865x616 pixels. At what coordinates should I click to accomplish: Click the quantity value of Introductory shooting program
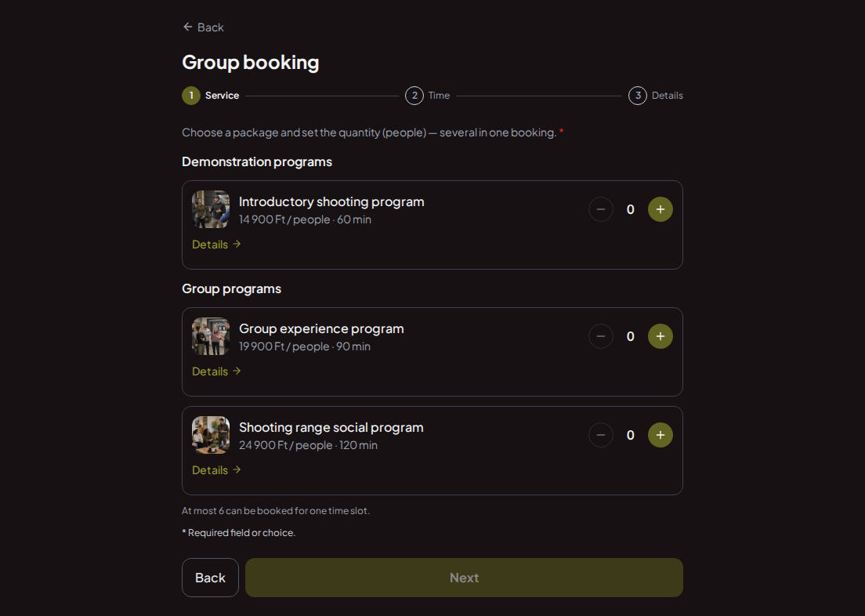click(x=631, y=209)
